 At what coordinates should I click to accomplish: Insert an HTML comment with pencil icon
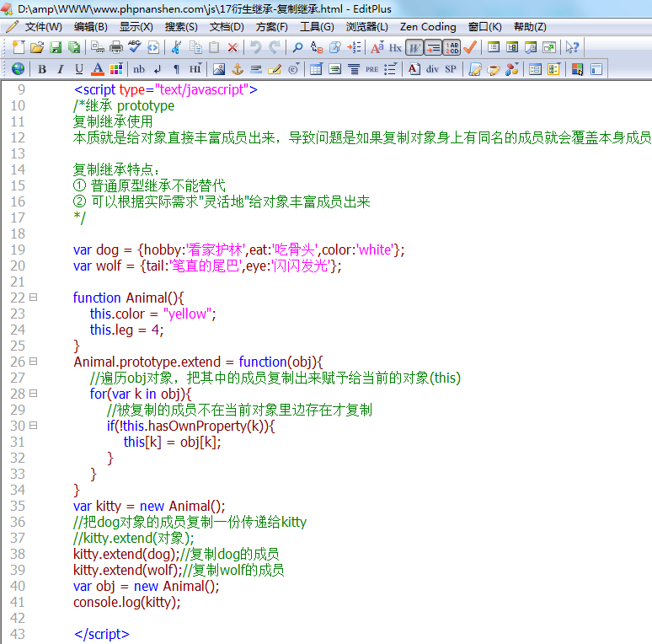point(275,69)
